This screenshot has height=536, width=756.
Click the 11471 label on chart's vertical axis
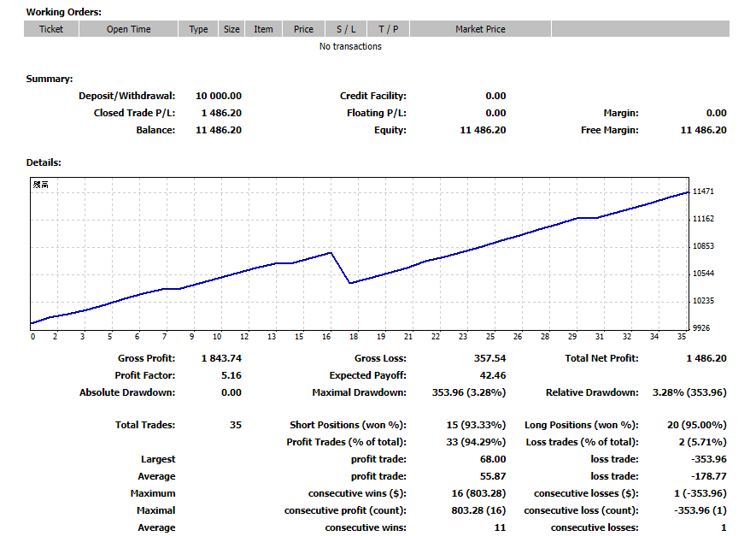(x=704, y=191)
